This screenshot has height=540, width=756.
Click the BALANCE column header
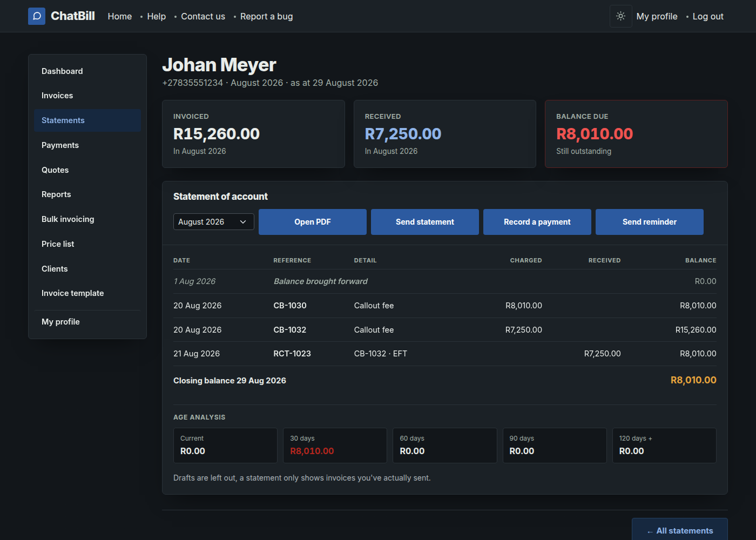[x=701, y=260]
